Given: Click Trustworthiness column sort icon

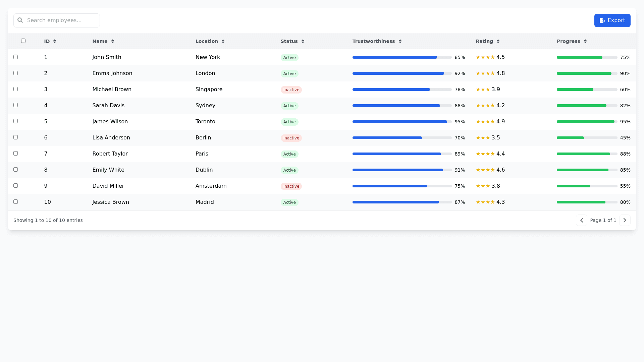Looking at the screenshot, I should (400, 41).
